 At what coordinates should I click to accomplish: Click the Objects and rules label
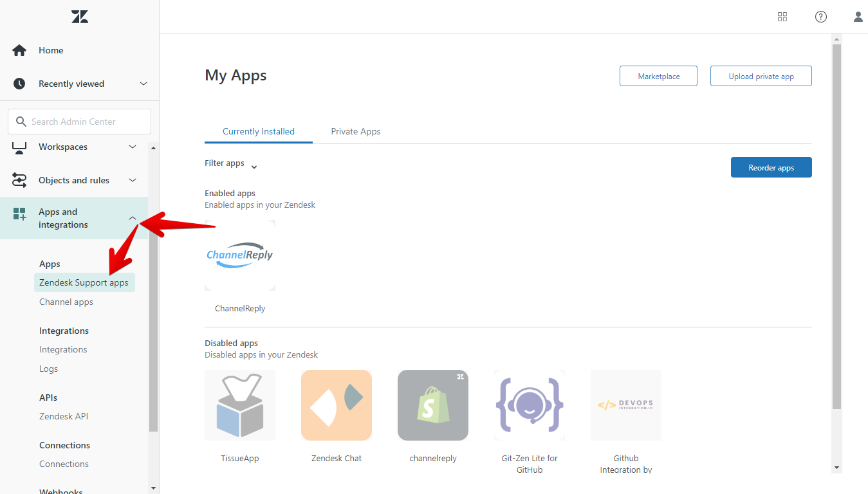pyautogui.click(x=74, y=180)
